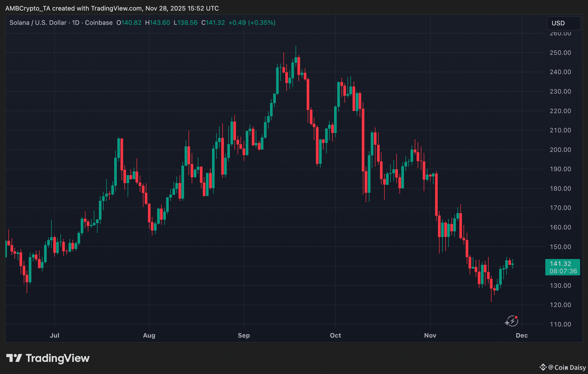Select the 1D interval label
This screenshot has width=588, height=374.
[x=76, y=23]
